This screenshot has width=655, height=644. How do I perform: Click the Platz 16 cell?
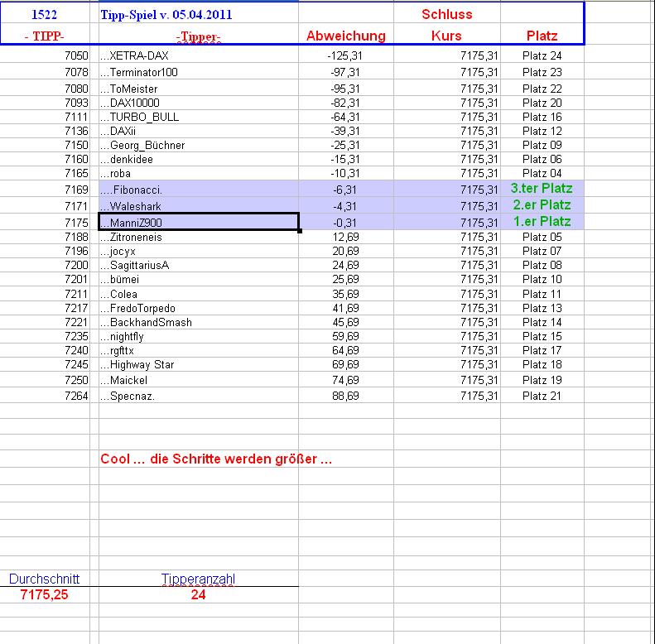542,117
